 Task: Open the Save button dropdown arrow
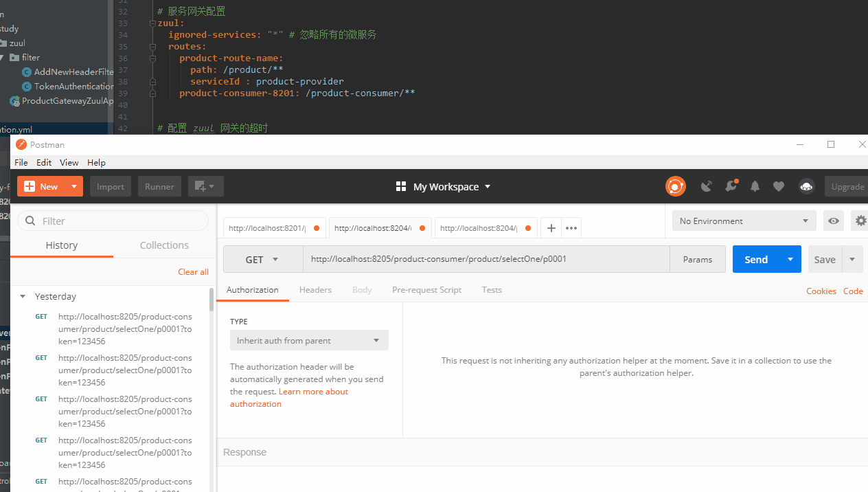(852, 259)
